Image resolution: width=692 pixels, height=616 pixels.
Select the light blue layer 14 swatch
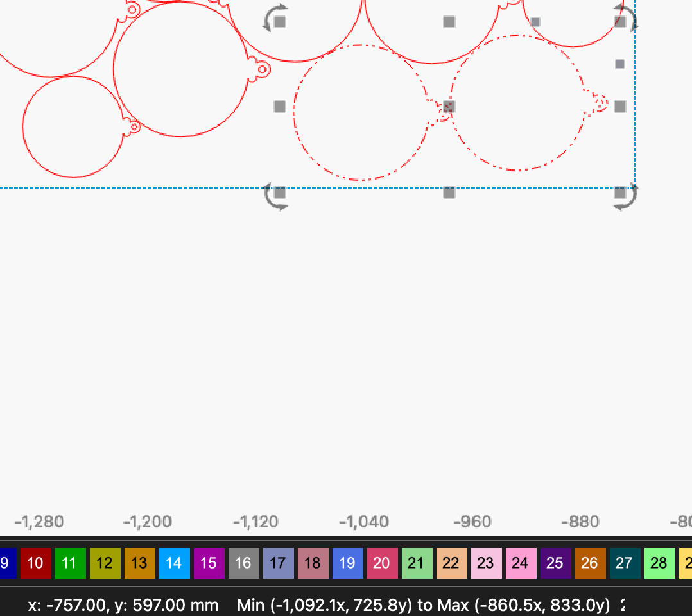[173, 563]
